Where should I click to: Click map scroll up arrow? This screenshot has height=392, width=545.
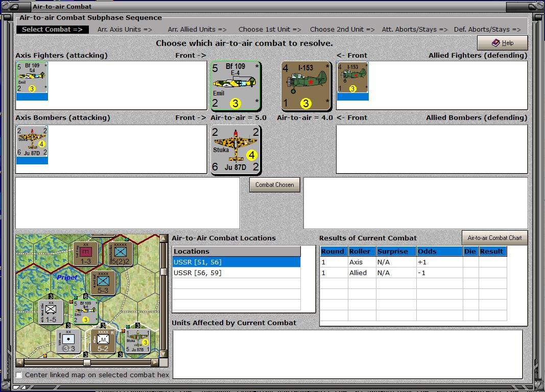coord(163,238)
